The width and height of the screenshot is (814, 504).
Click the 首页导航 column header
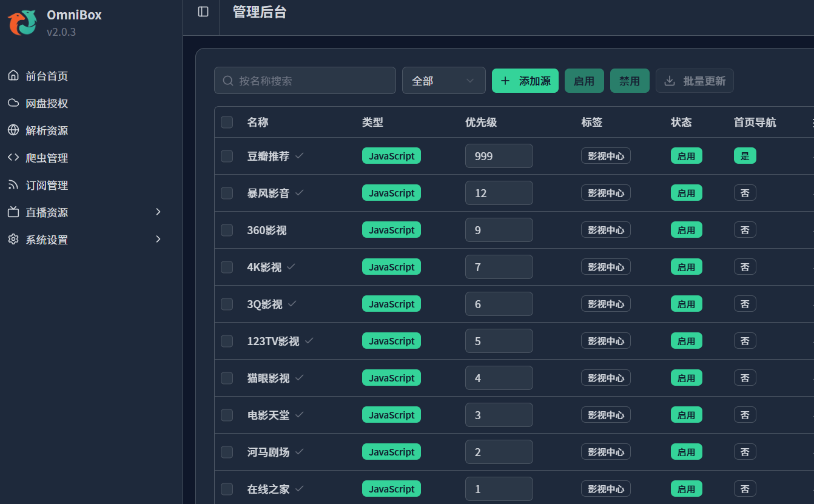pos(755,122)
